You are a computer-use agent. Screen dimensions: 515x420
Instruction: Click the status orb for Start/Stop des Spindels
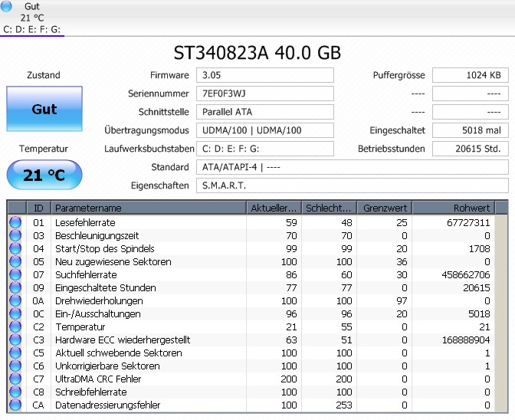(x=15, y=248)
